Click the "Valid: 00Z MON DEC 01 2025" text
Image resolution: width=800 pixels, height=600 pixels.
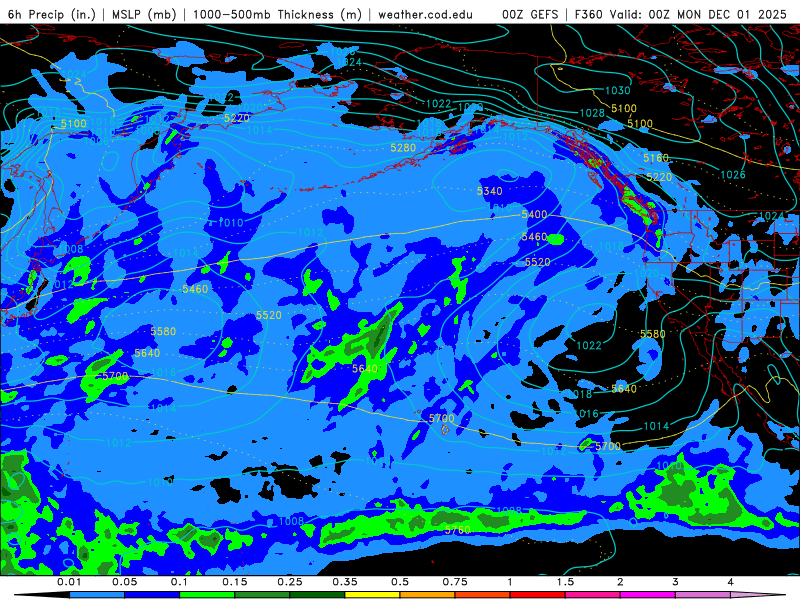point(697,14)
